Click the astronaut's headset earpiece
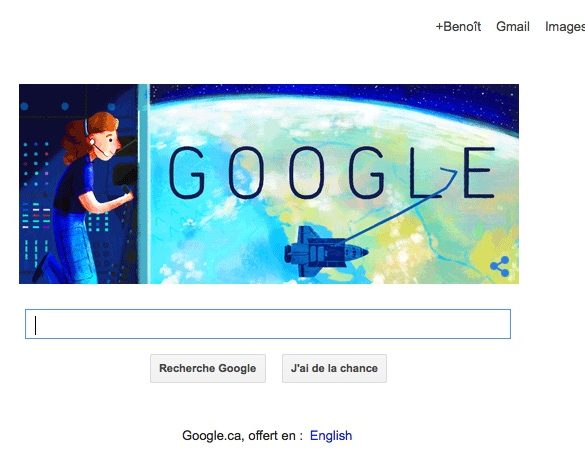 [91, 142]
